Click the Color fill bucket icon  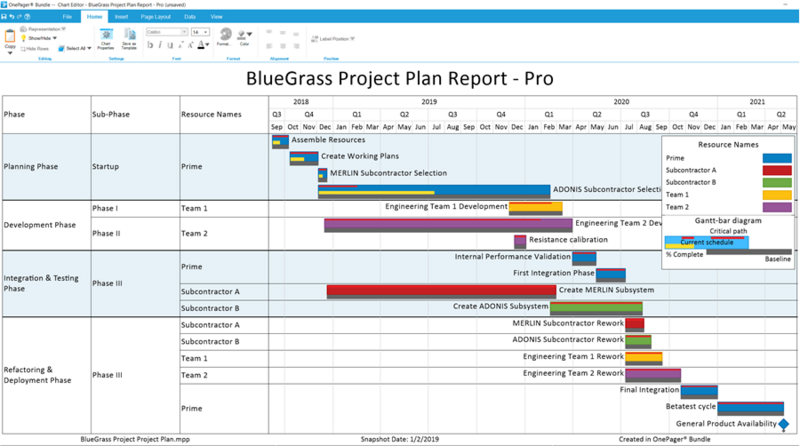241,35
